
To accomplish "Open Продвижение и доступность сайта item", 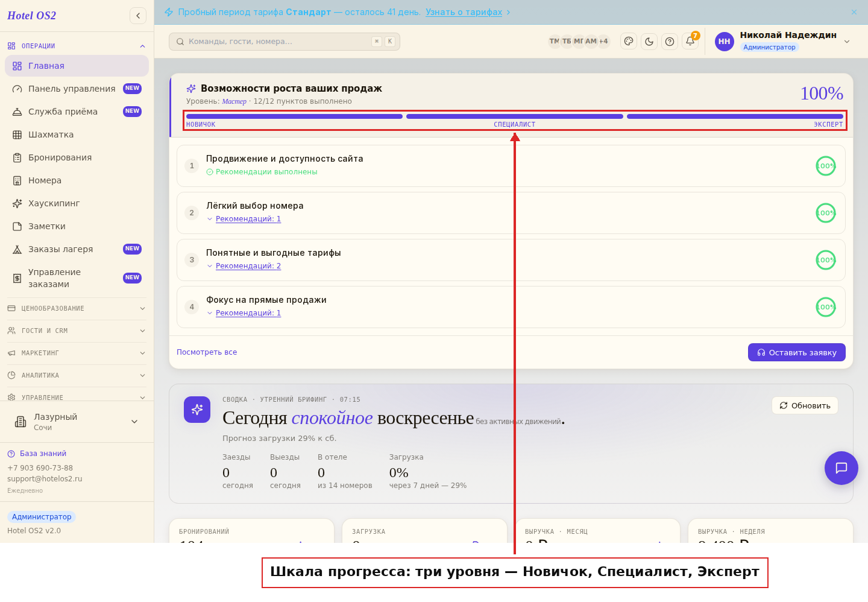I will (x=511, y=166).
